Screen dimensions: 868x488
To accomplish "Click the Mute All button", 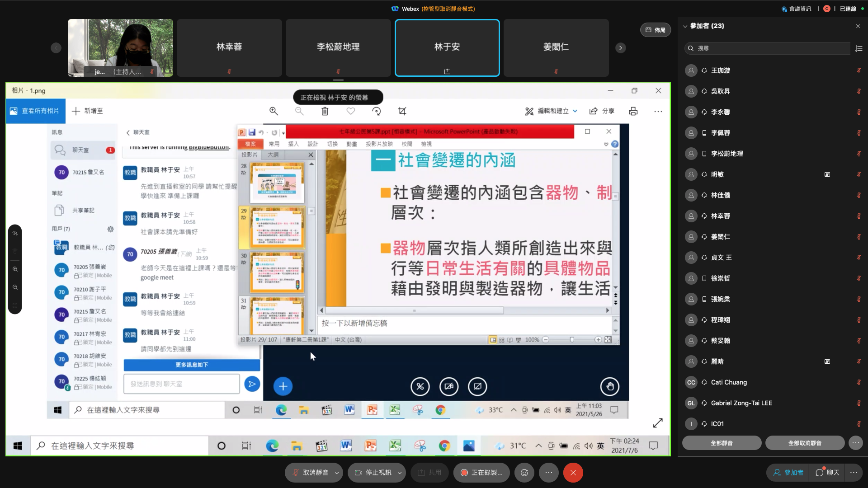I will [x=722, y=443].
